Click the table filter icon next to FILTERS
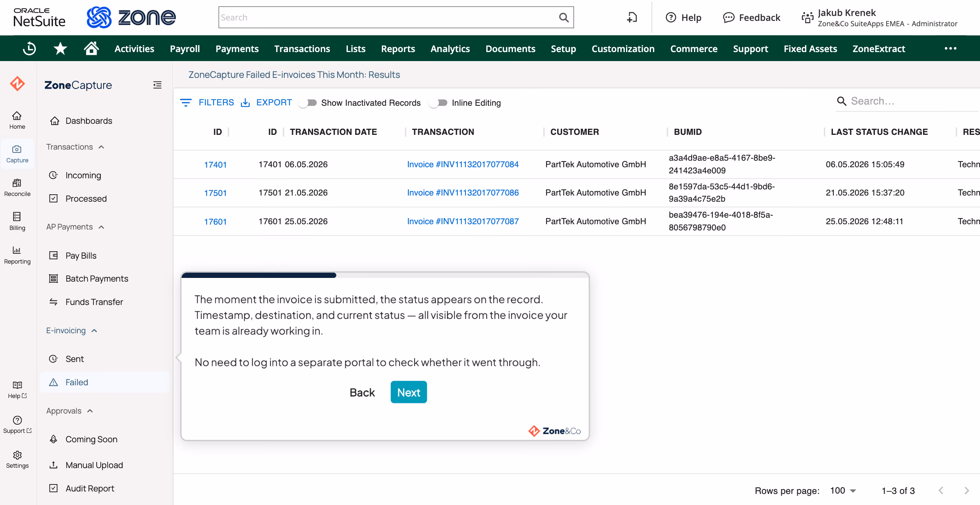This screenshot has height=505, width=980. pyautogui.click(x=186, y=102)
